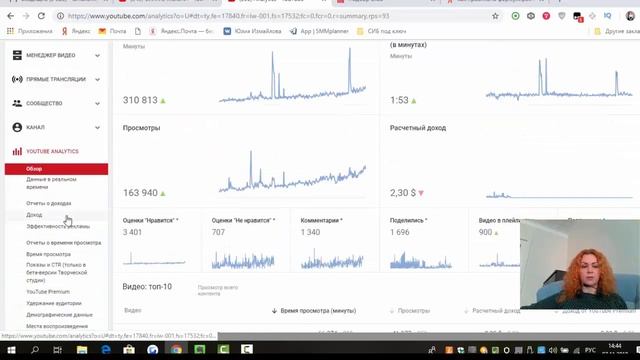Open the App | SMMplanner bookmark
The image size is (640, 360).
(319, 31)
